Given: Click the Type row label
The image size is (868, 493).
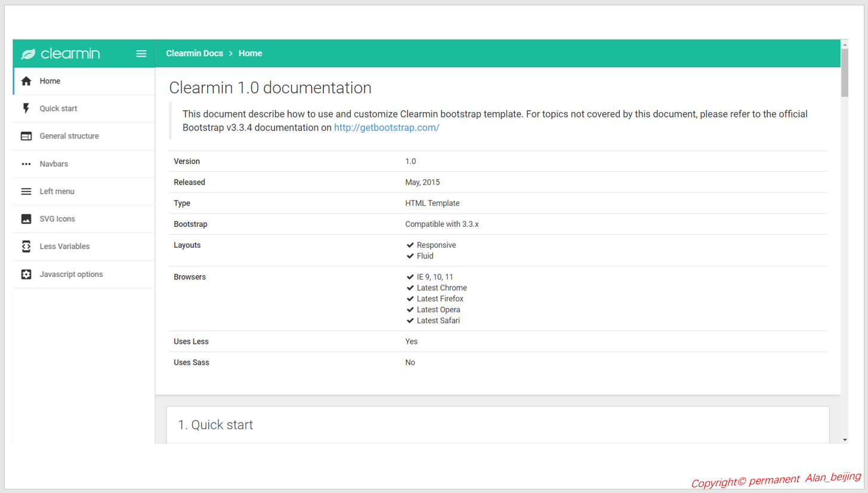Looking at the screenshot, I should [182, 204].
